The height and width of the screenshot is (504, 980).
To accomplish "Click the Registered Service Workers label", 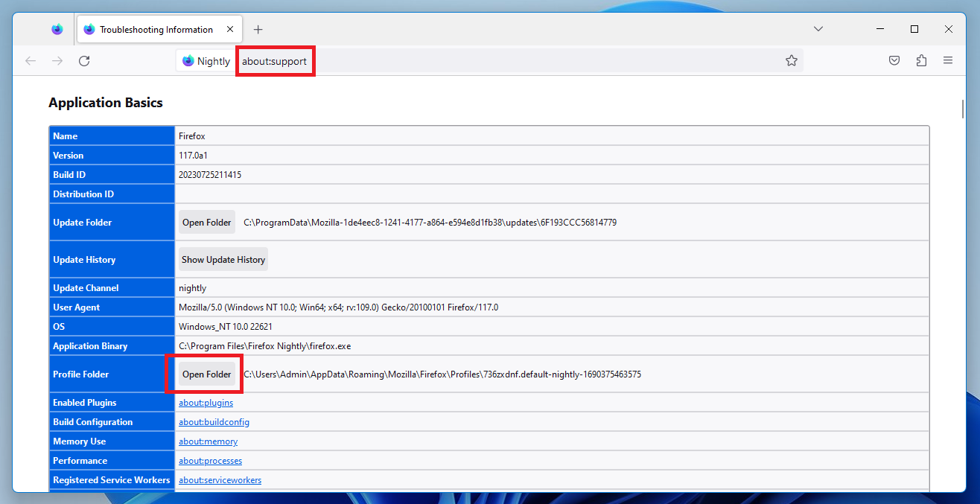I will (112, 480).
